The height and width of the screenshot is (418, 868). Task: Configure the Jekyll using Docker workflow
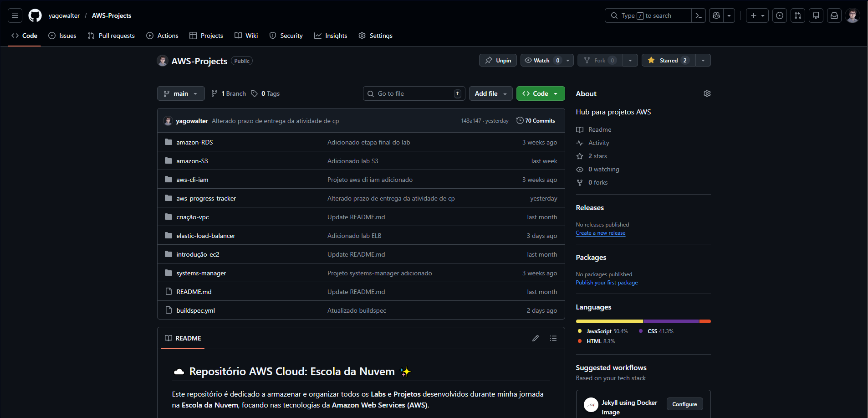(x=684, y=404)
